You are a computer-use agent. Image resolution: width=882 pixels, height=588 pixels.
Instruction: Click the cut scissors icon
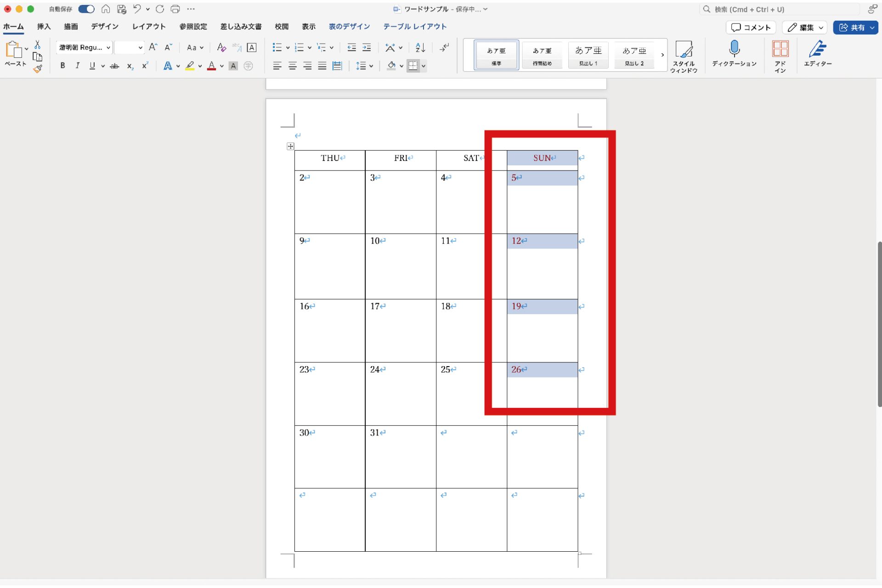coord(38,44)
